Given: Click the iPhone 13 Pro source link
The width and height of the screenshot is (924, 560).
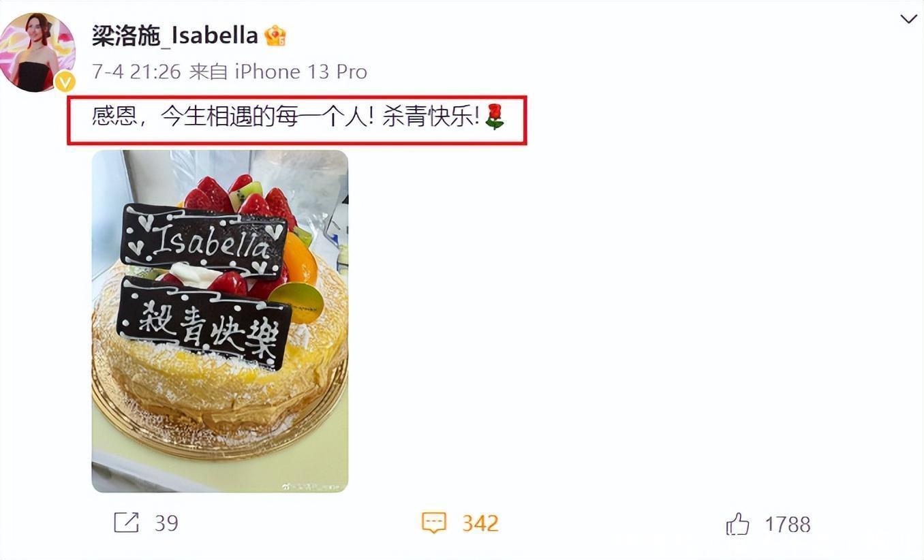Looking at the screenshot, I should coord(301,72).
